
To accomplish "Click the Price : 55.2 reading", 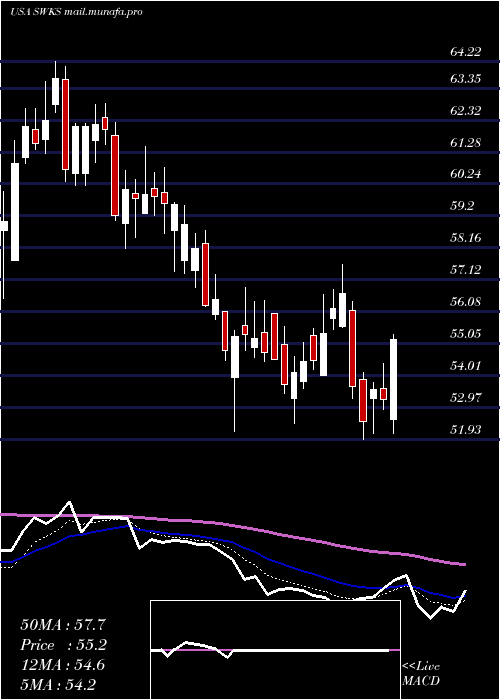I will tap(64, 645).
